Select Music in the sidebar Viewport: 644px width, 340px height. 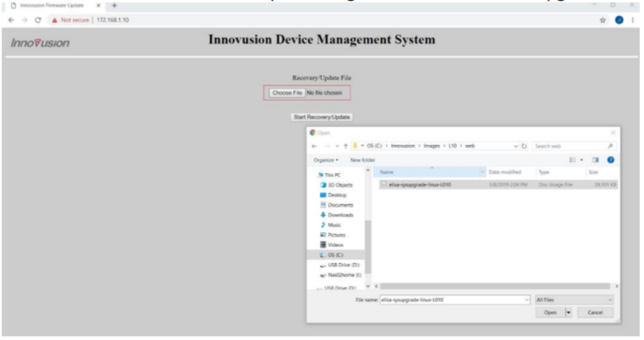pyautogui.click(x=330, y=225)
